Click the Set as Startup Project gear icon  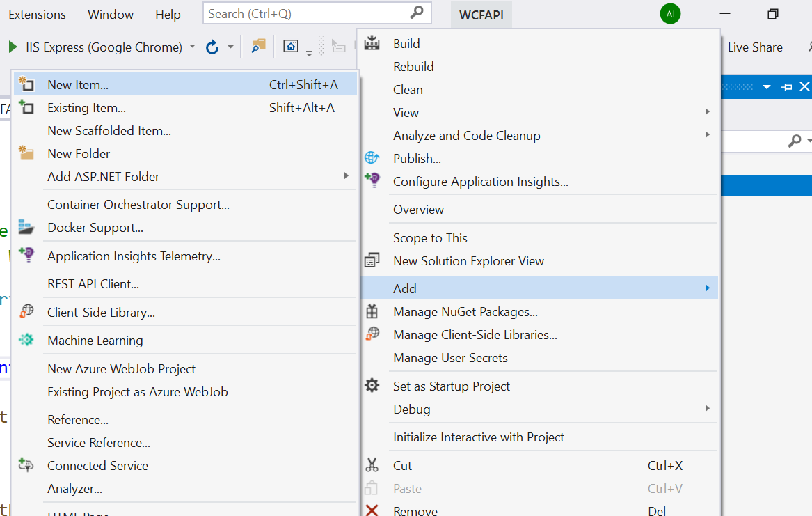[x=372, y=386]
